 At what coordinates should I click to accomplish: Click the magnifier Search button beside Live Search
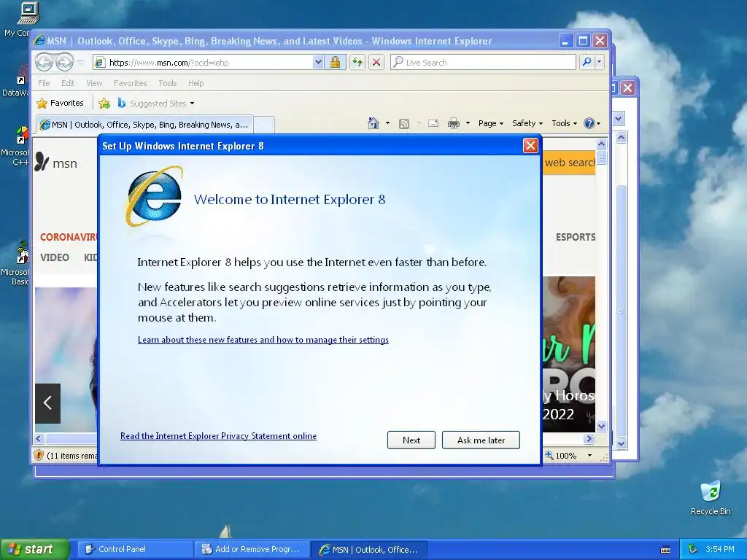point(587,62)
